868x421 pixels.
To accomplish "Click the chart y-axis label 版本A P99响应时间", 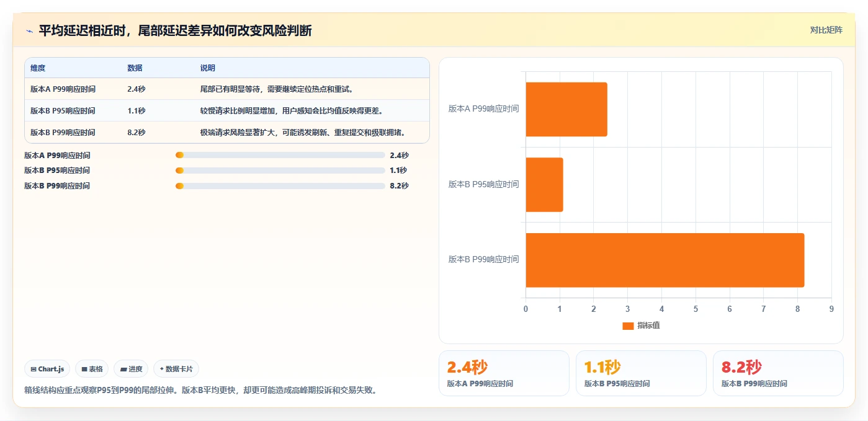I will (x=483, y=109).
